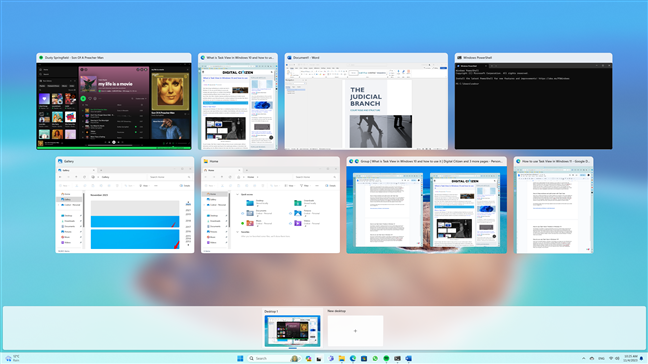Show hidden system tray icons
The width and height of the screenshot is (648, 364).
(584, 358)
